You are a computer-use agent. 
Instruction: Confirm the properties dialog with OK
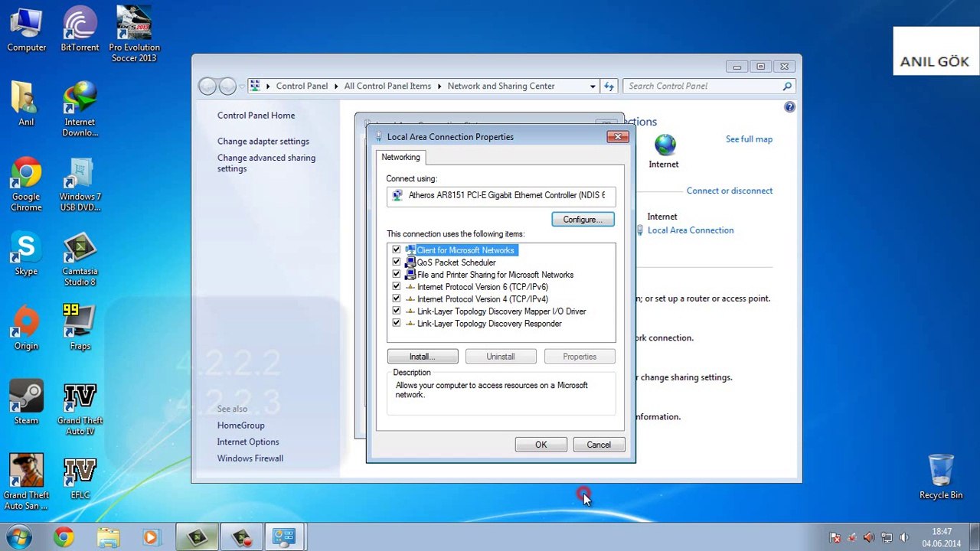(541, 445)
